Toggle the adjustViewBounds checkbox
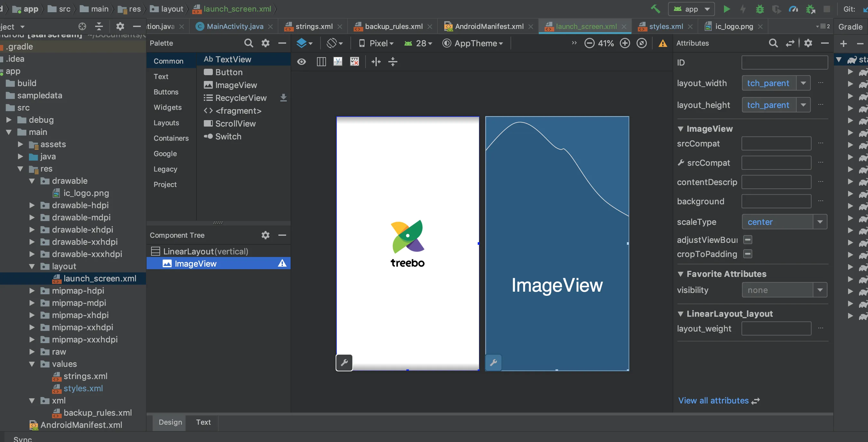 [748, 240]
